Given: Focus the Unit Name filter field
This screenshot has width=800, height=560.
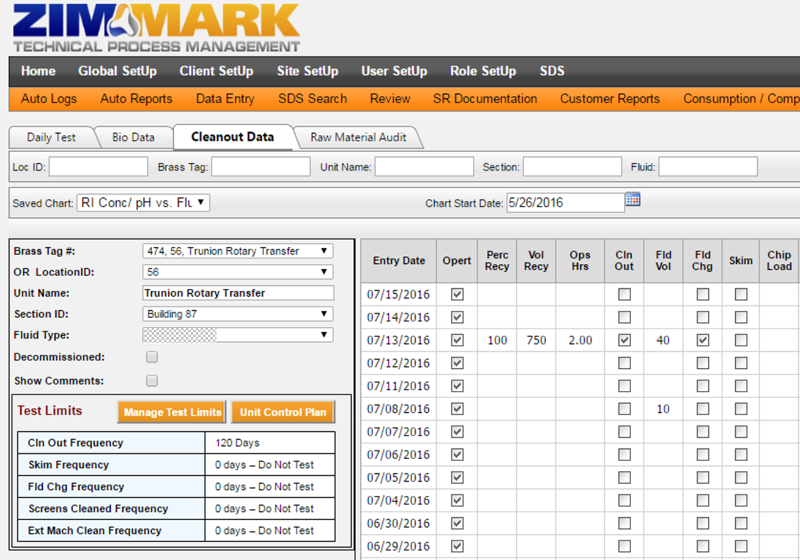Looking at the screenshot, I should coord(424,167).
